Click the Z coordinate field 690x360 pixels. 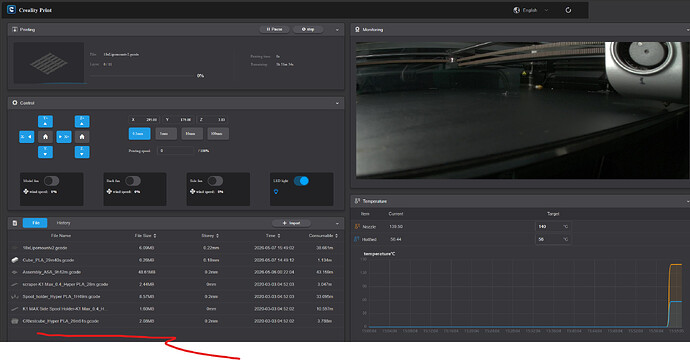click(212, 120)
